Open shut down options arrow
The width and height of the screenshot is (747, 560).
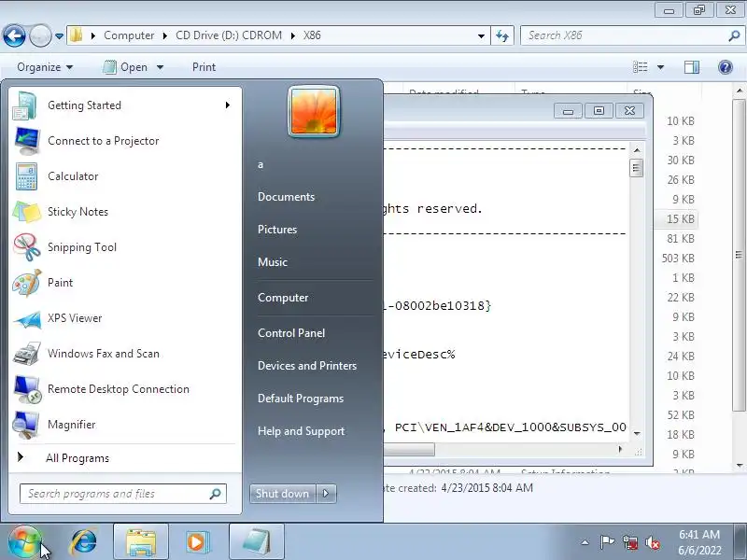coord(326,494)
